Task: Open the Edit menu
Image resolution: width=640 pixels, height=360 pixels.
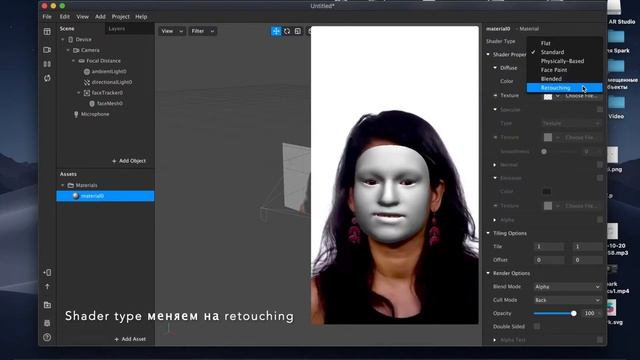Action: pos(65,17)
